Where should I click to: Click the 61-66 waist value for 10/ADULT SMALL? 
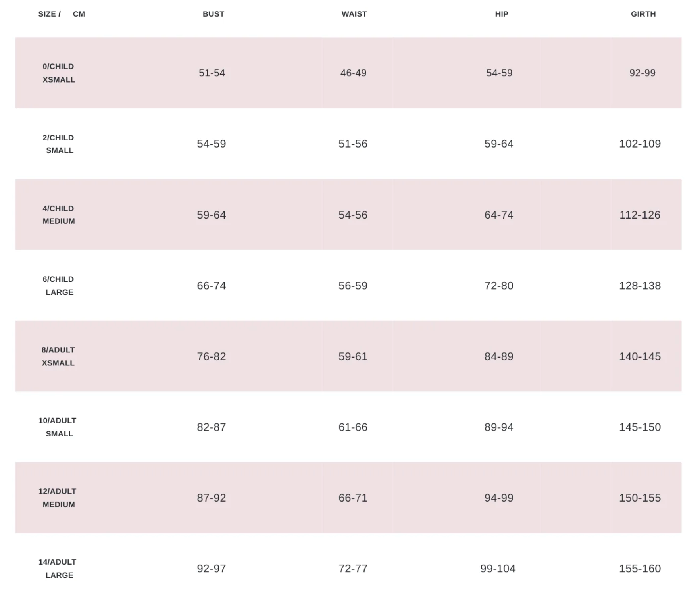click(x=353, y=427)
